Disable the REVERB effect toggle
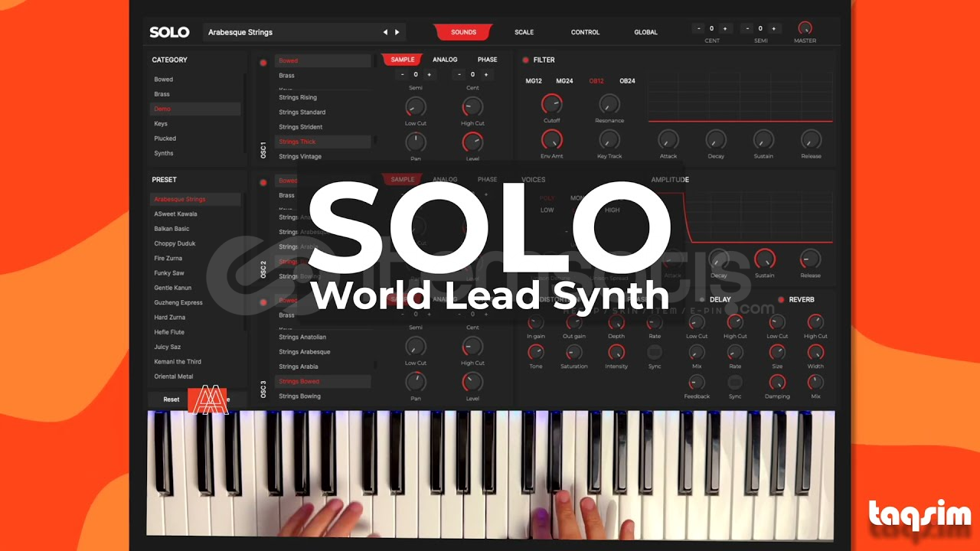Image resolution: width=980 pixels, height=551 pixels. tap(781, 299)
